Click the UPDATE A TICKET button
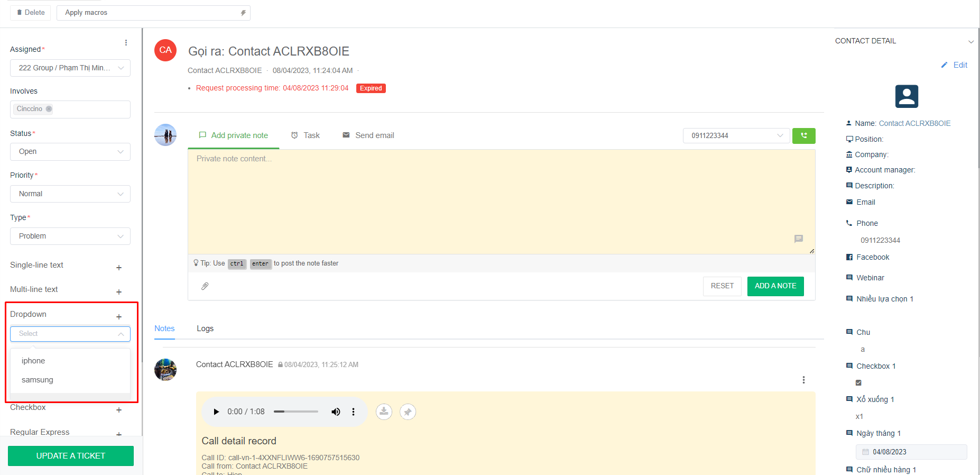 coord(71,456)
